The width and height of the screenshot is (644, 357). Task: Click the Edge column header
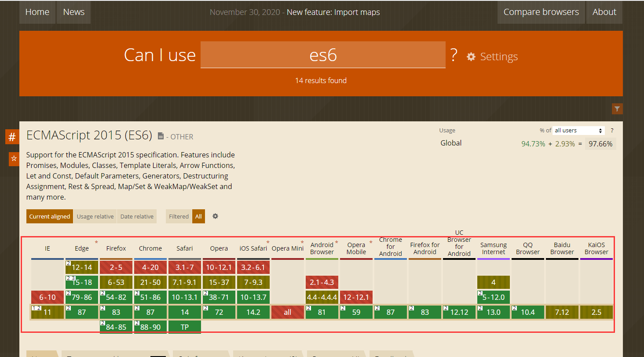click(x=82, y=248)
